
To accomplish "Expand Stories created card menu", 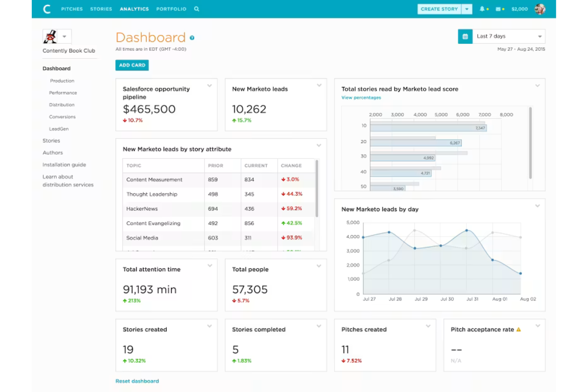I will pos(209,326).
